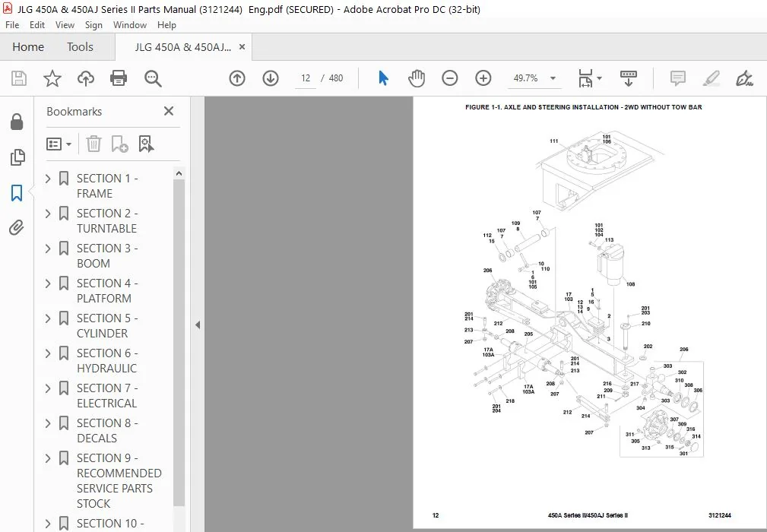Image resolution: width=767 pixels, height=532 pixels.
Task: Expand SECTION 9 - RECOMMENDED SERVICE PARTS bookmark
Action: coord(48,458)
